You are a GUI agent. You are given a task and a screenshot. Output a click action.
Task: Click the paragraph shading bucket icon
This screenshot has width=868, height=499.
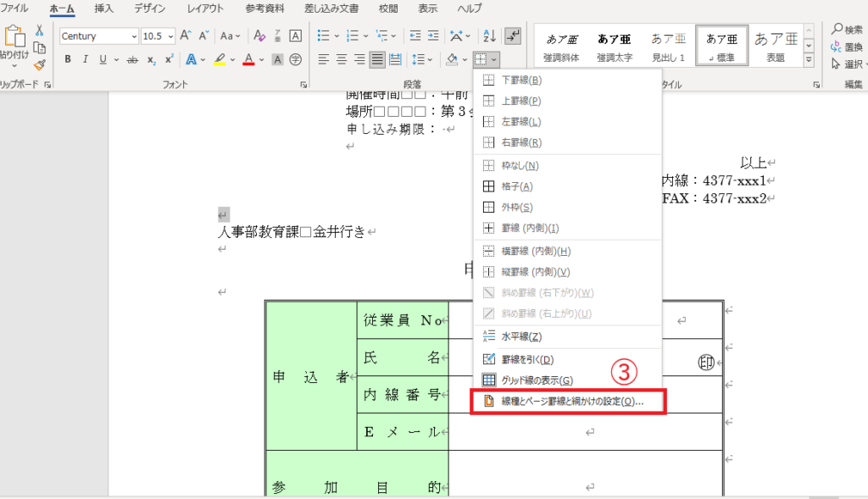[452, 60]
